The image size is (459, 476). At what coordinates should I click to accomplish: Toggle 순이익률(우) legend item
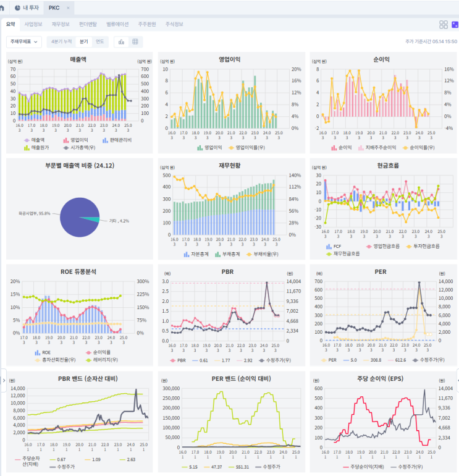[418, 148]
